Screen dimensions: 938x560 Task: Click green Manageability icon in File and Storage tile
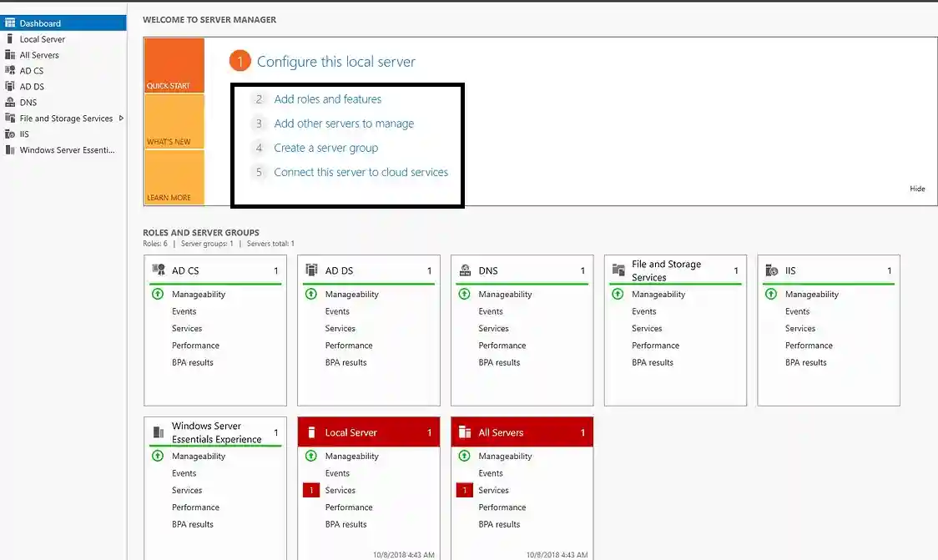[618, 294]
